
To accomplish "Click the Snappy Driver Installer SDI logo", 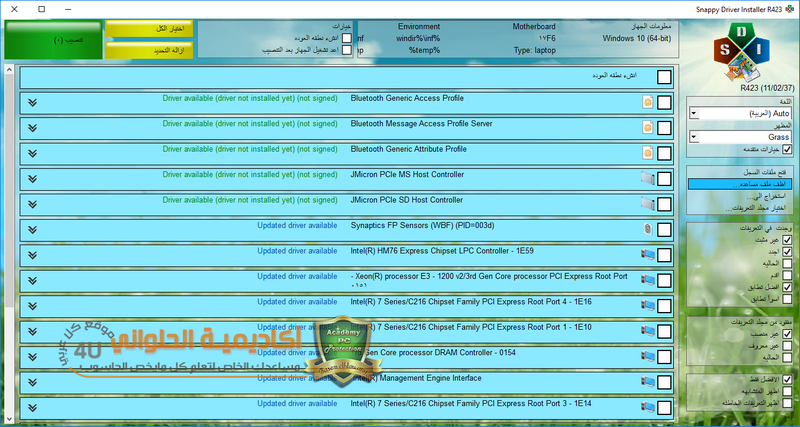I will pos(742,54).
